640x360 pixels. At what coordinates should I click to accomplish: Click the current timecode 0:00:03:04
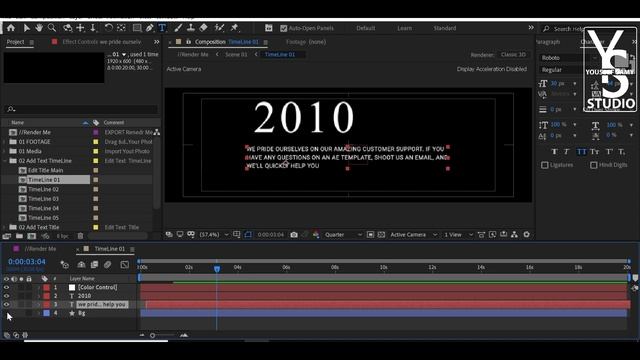pyautogui.click(x=27, y=262)
